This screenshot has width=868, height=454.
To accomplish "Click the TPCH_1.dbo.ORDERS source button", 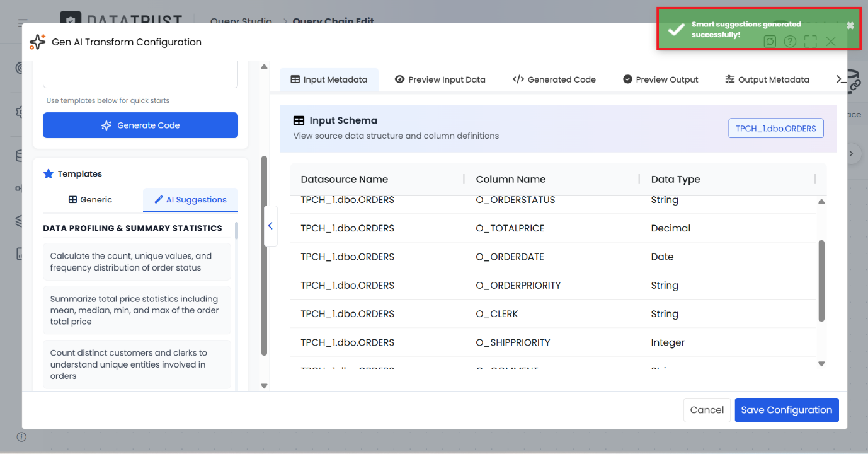I will [776, 128].
